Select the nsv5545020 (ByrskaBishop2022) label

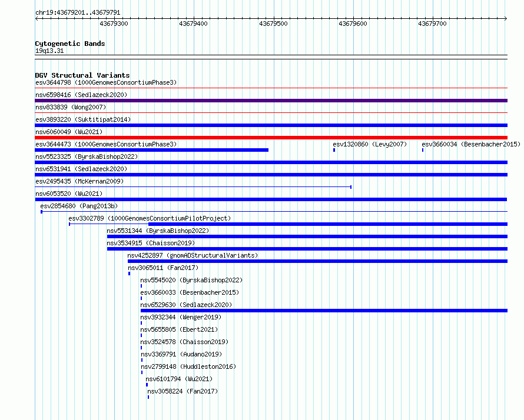191,280
